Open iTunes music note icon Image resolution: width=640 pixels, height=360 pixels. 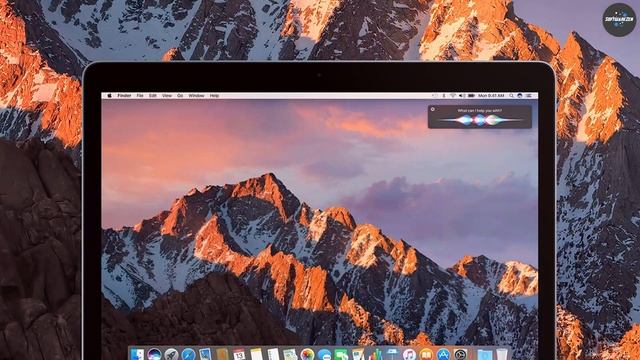409,354
